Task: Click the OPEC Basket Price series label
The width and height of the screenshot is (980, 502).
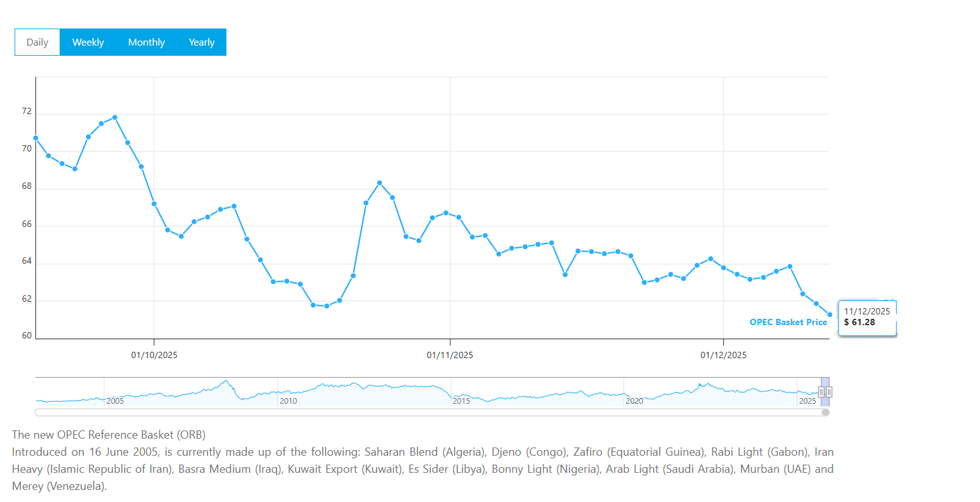Action: coord(788,322)
